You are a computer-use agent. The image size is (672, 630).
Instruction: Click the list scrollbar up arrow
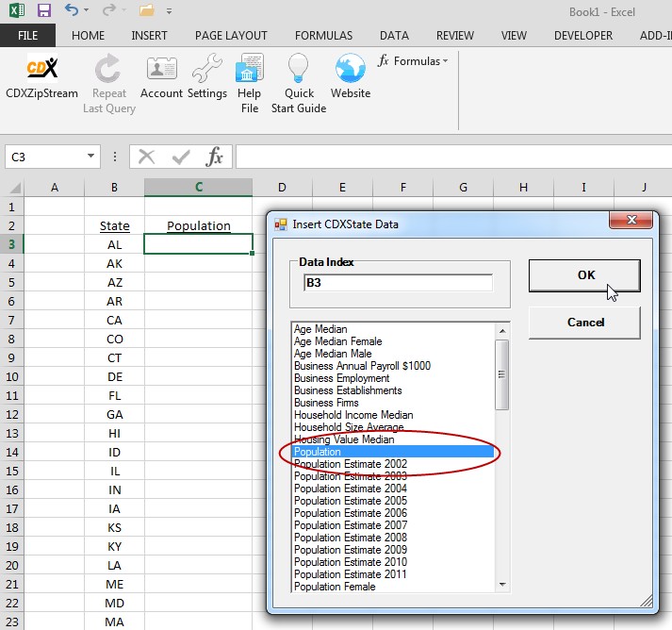click(502, 331)
